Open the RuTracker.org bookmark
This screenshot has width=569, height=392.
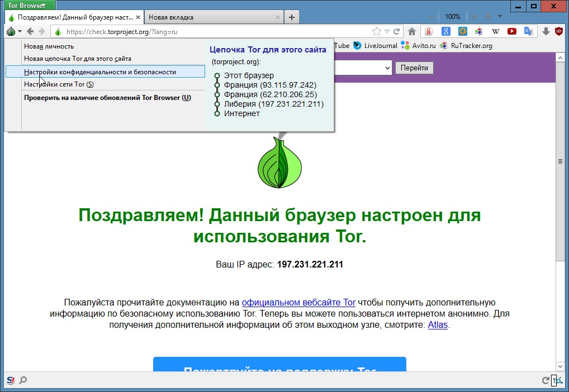[466, 46]
